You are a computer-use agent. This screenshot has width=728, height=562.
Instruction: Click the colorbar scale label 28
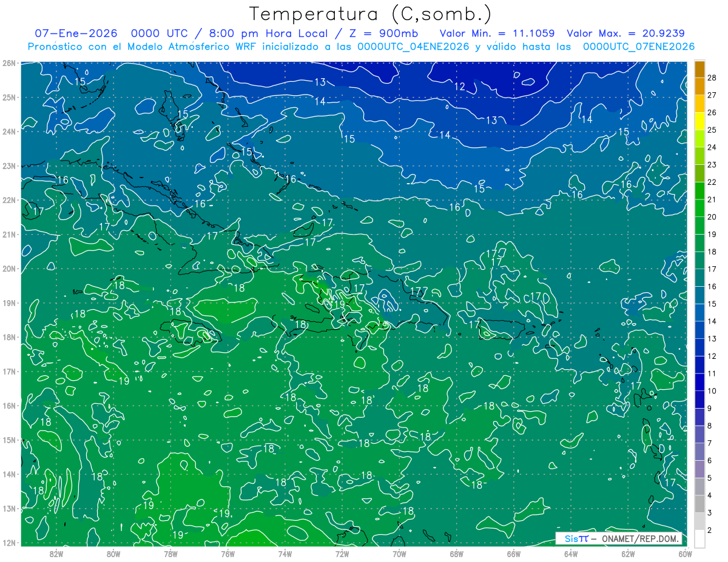[x=712, y=78]
